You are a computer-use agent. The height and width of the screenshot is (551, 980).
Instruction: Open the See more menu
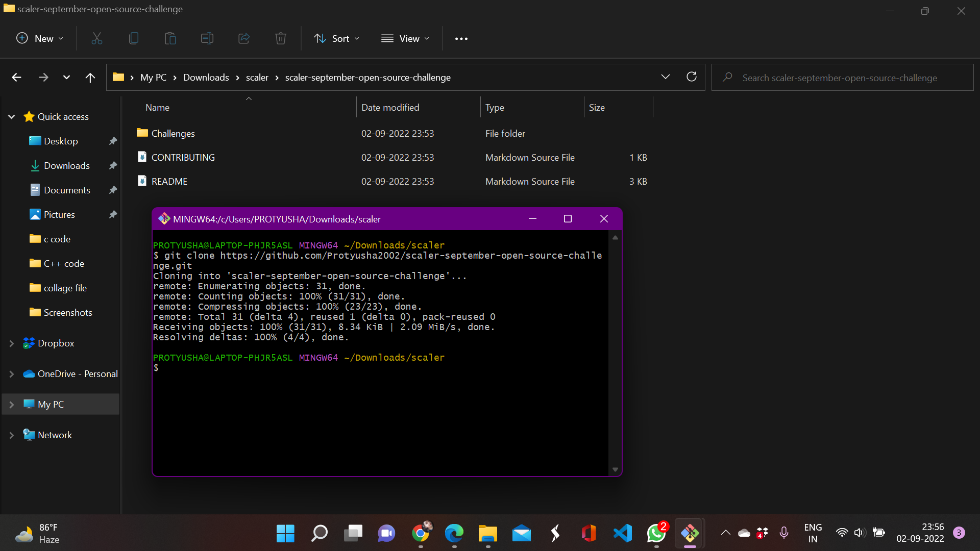pyautogui.click(x=461, y=38)
